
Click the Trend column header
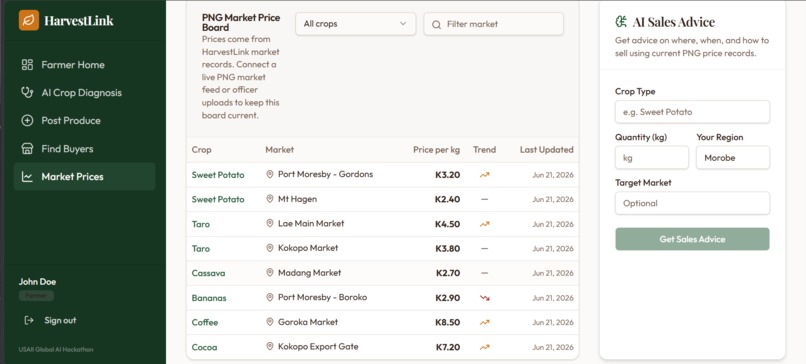[x=485, y=150]
